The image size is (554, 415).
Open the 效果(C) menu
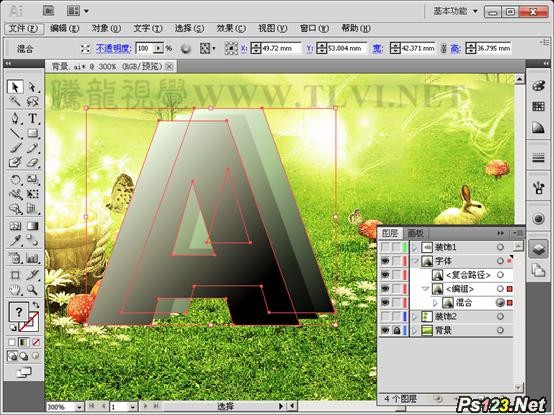click(x=231, y=28)
